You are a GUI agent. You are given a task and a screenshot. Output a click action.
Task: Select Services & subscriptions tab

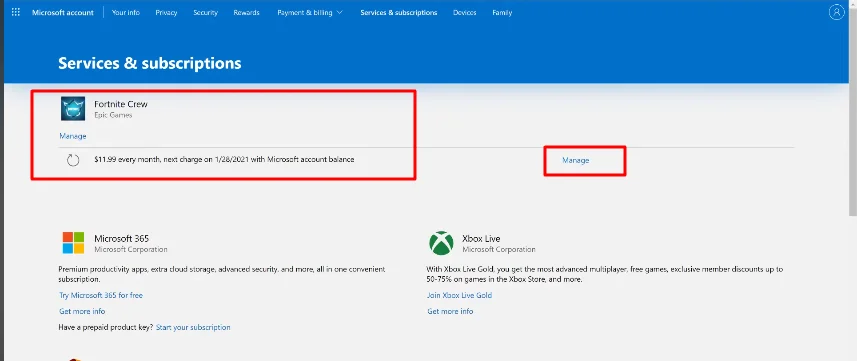coord(399,13)
